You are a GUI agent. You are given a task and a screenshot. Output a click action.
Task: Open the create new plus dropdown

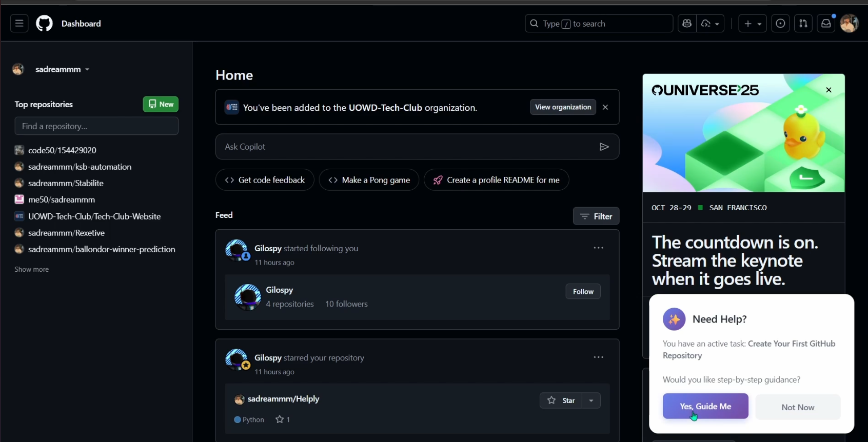[x=753, y=24]
